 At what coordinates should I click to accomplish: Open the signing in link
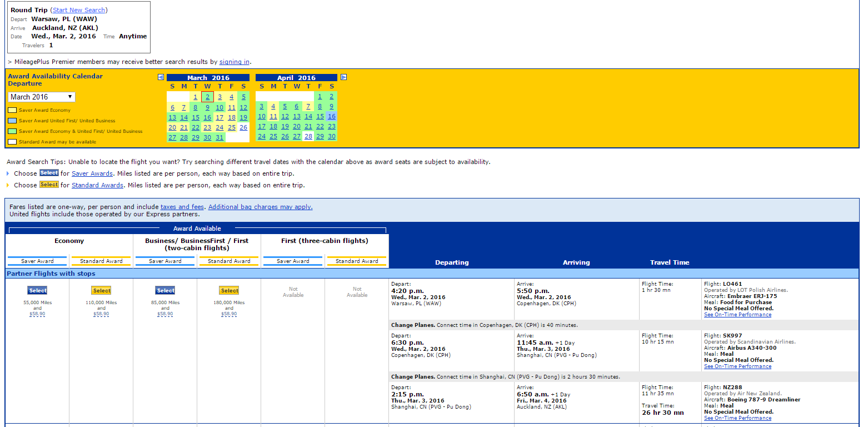(235, 62)
